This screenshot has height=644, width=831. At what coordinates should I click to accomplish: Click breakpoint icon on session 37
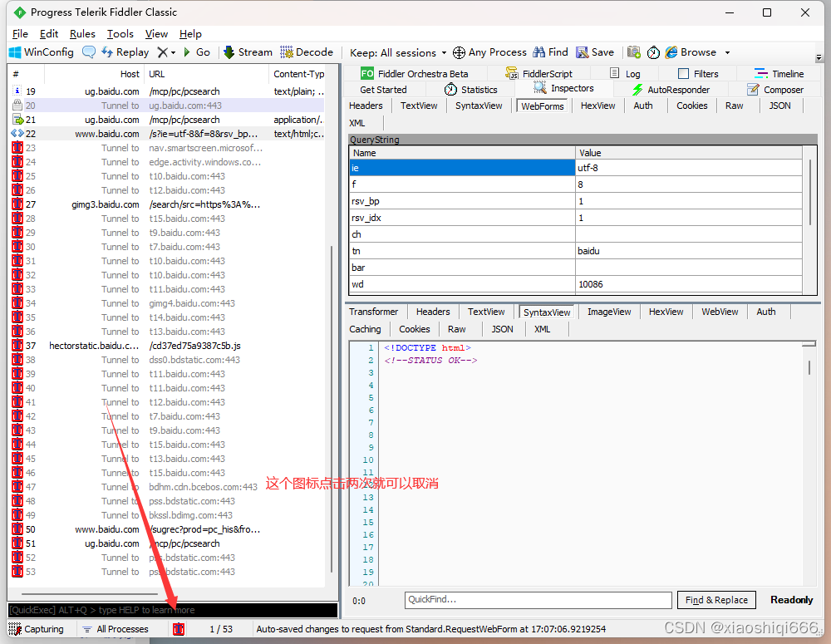coord(17,346)
